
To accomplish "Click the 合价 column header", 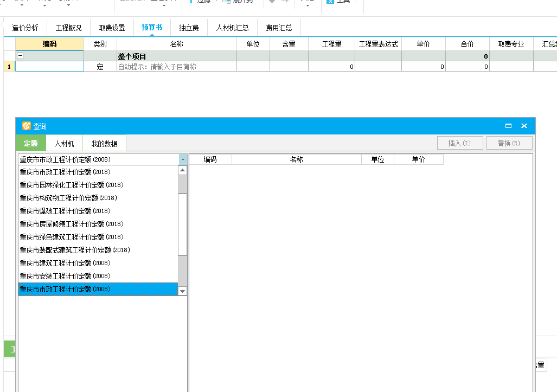I will [x=468, y=44].
